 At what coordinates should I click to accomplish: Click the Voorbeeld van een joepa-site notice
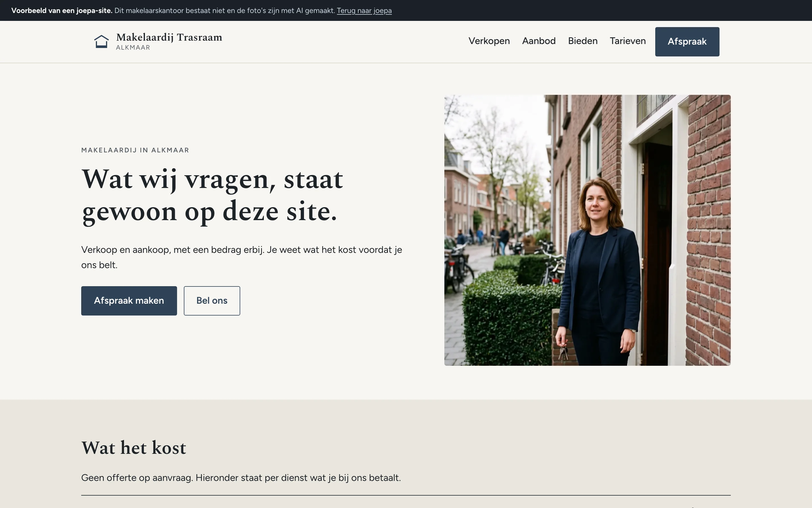pyautogui.click(x=62, y=10)
